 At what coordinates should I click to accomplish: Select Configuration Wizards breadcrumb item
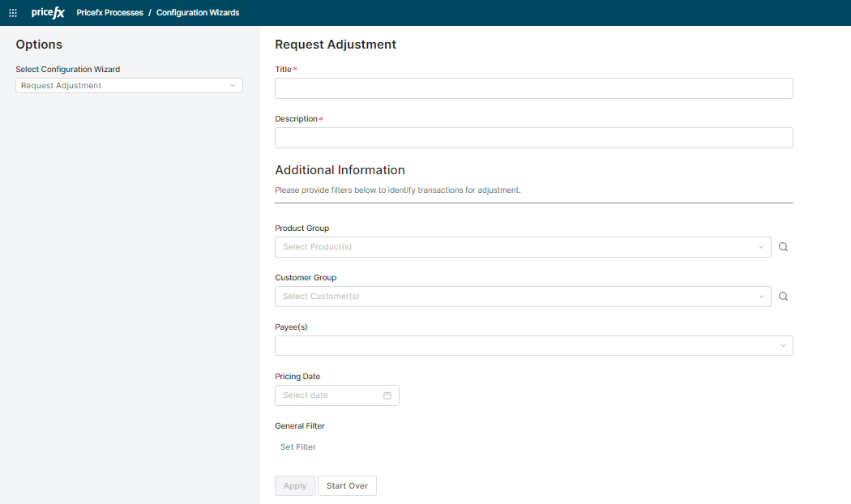click(x=198, y=13)
